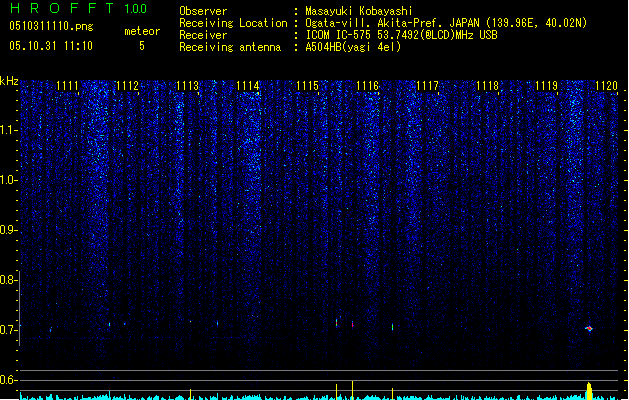The height and width of the screenshot is (400, 629).
Task: Click the 1120 time marker
Action: tap(607, 86)
